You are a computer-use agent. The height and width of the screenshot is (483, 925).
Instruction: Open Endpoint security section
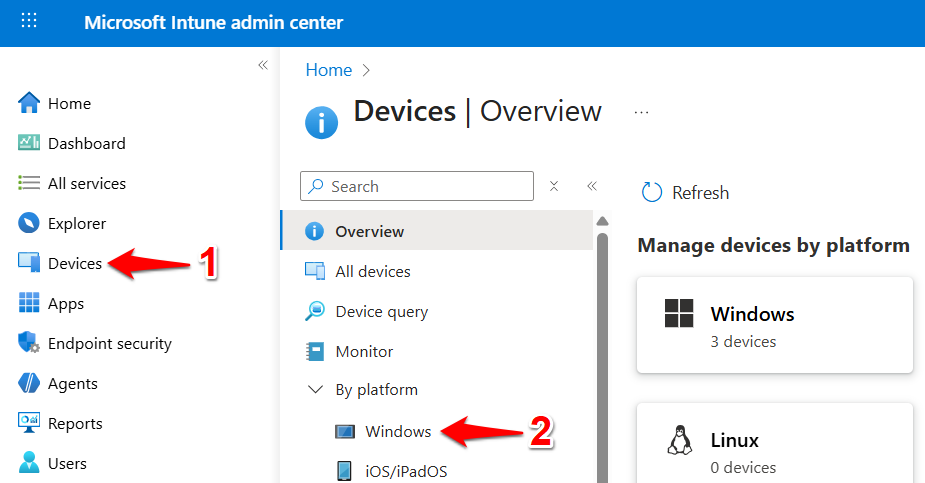coord(110,344)
